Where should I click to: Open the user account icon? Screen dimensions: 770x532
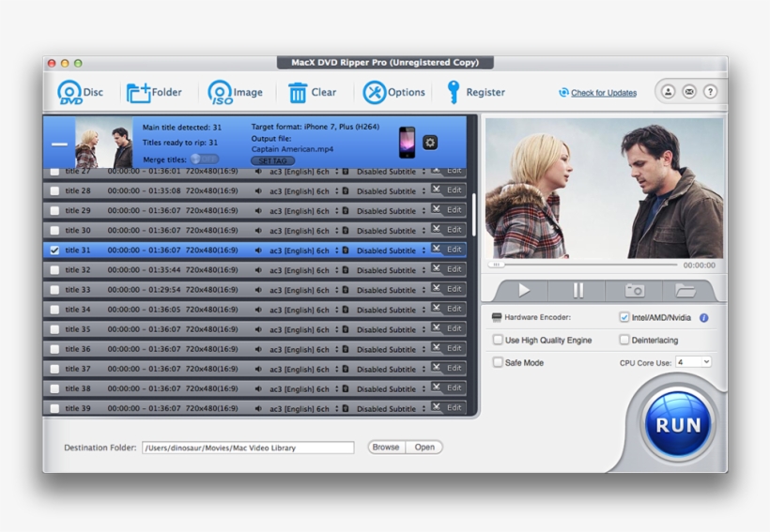[668, 92]
